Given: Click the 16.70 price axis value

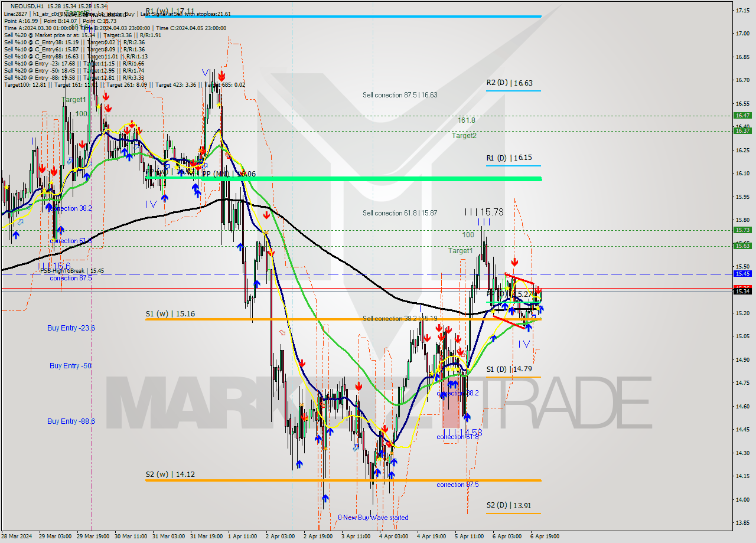Looking at the screenshot, I should (x=742, y=80).
